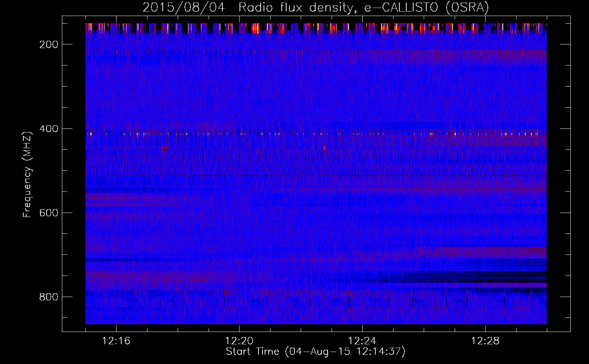Click the 800 frequency tick label
589x364 pixels.
(49, 297)
